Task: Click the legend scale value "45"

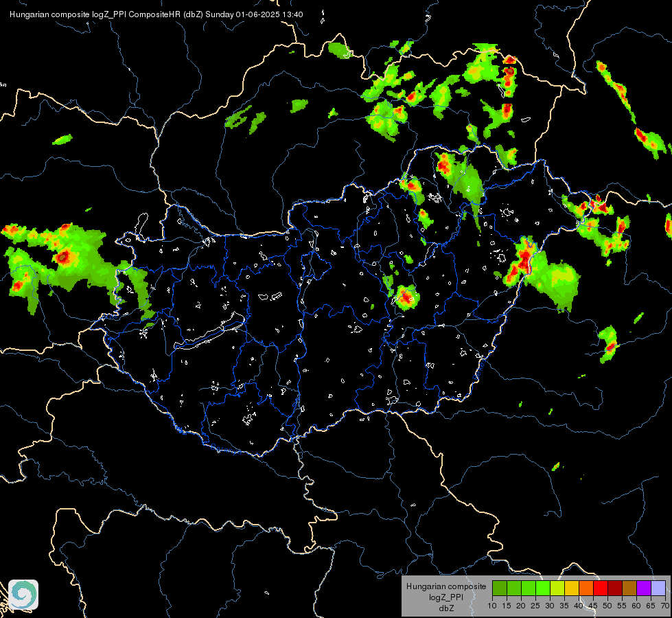Action: [x=592, y=606]
